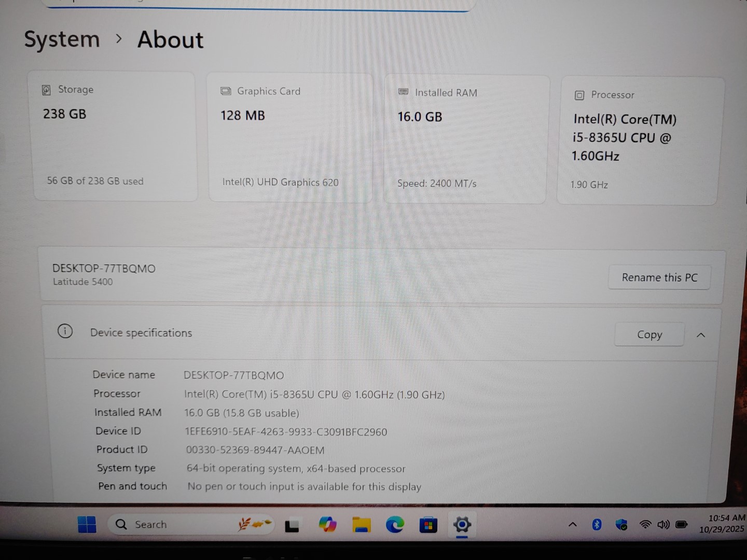
Task: Click '64-bit operating system, x64-based processor' text
Action: click(x=296, y=469)
